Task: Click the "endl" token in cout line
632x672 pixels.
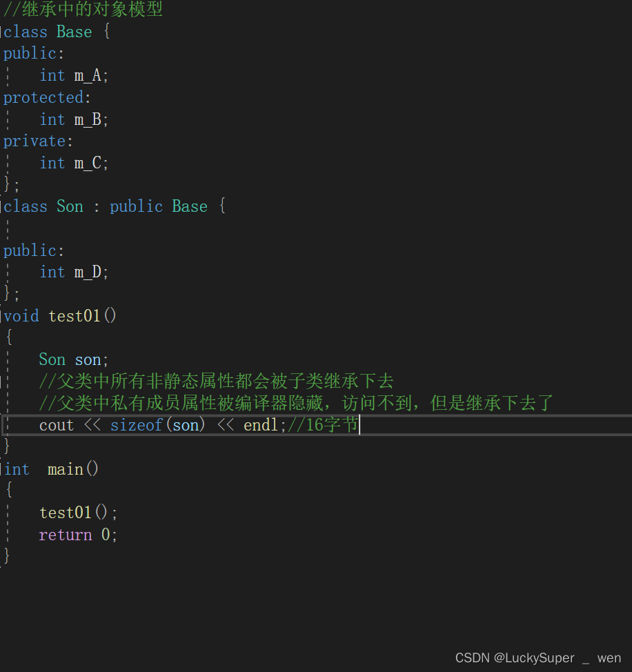Action: click(x=261, y=425)
